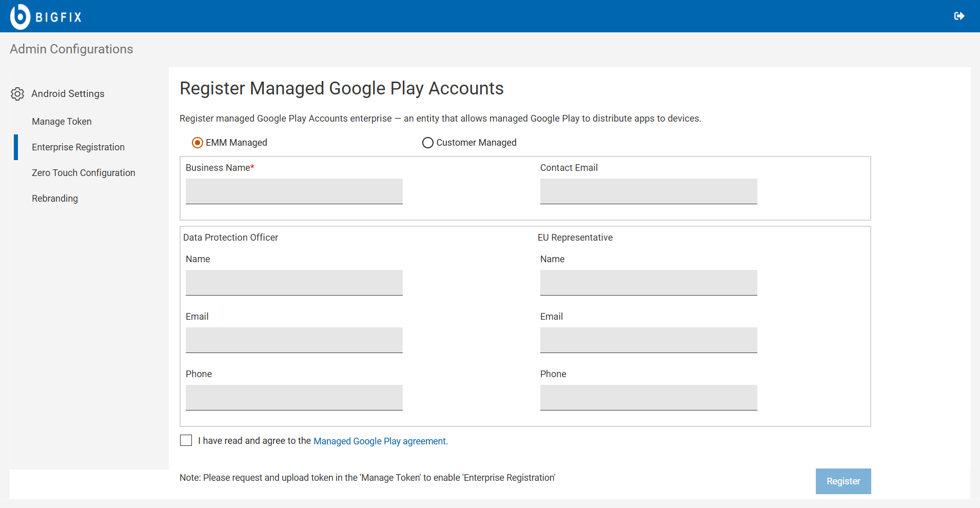Select the EMM Managed radio button
The height and width of the screenshot is (508, 980).
(x=198, y=143)
